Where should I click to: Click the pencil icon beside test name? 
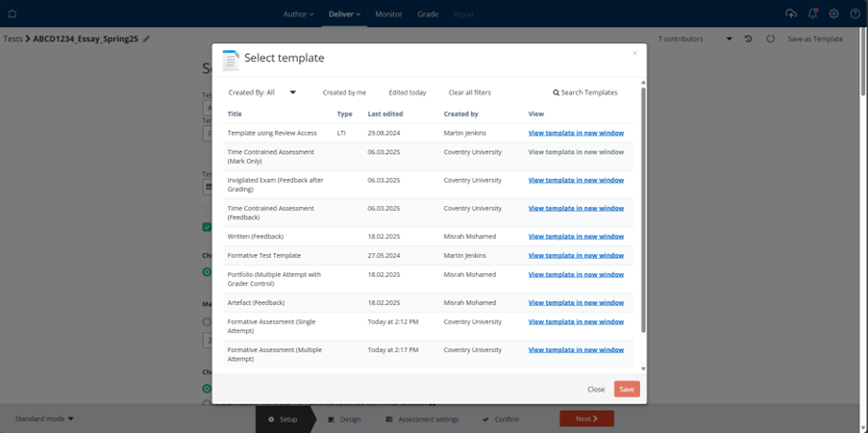[x=146, y=38]
